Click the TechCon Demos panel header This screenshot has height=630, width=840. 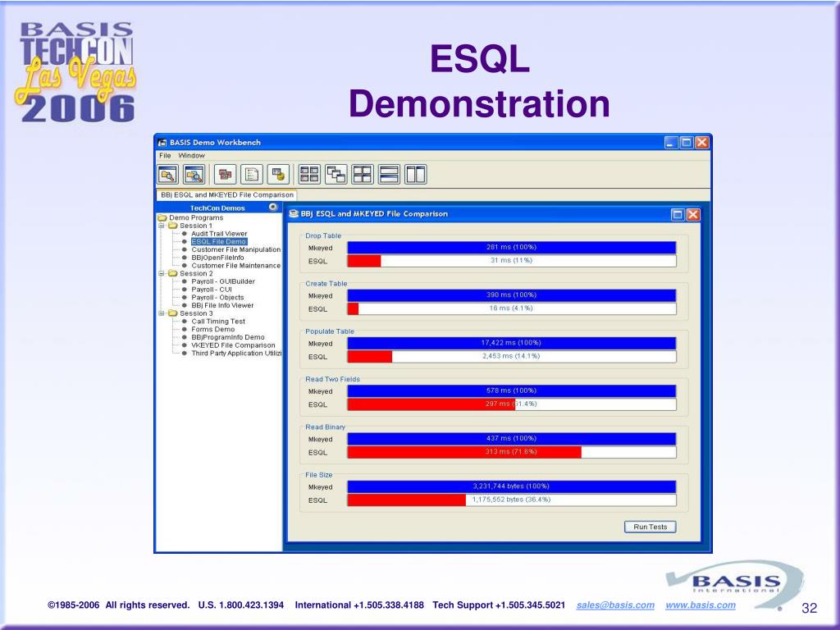218,208
